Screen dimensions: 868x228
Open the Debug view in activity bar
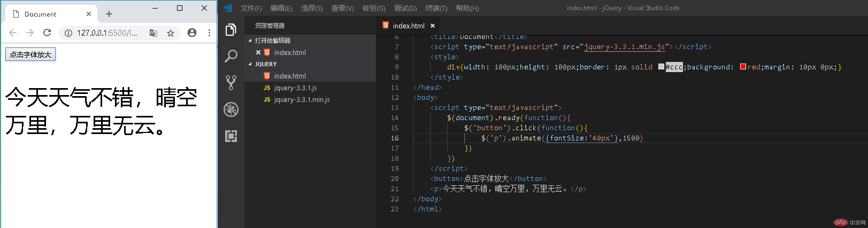click(231, 109)
